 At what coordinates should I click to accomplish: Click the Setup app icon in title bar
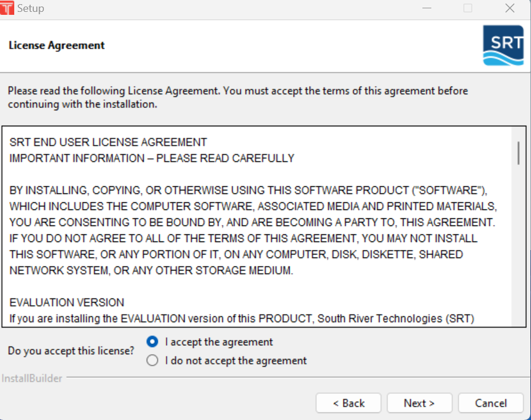tap(7, 8)
